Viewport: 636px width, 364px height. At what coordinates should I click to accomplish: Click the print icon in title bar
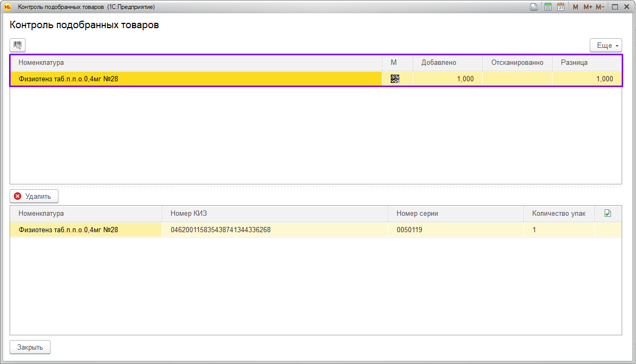534,7
